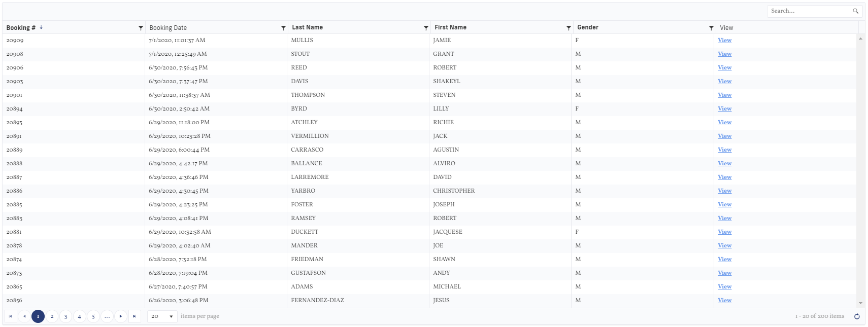The height and width of the screenshot is (327, 868).
Task: Open the Gender column filter icon
Action: coord(711,28)
